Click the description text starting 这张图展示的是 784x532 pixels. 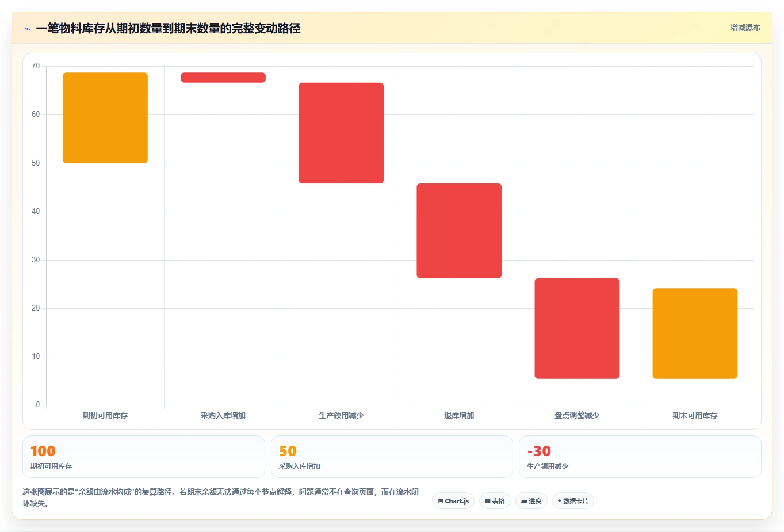tap(220, 497)
